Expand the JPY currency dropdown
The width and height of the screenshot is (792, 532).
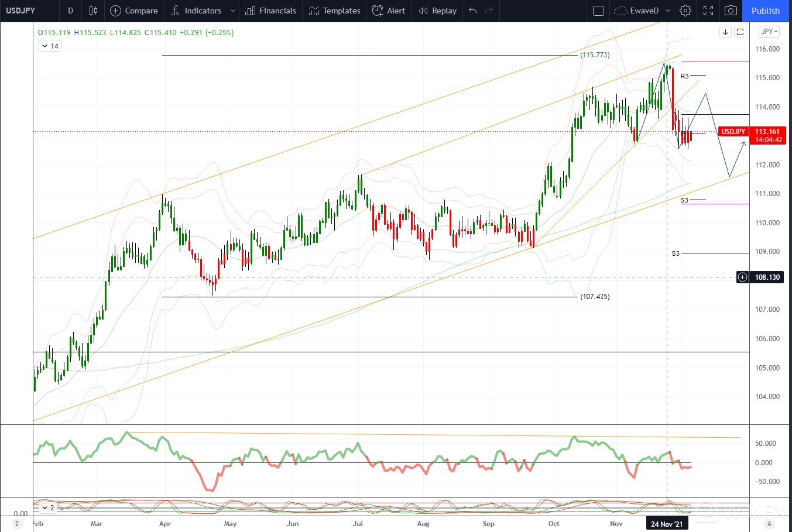click(x=769, y=32)
